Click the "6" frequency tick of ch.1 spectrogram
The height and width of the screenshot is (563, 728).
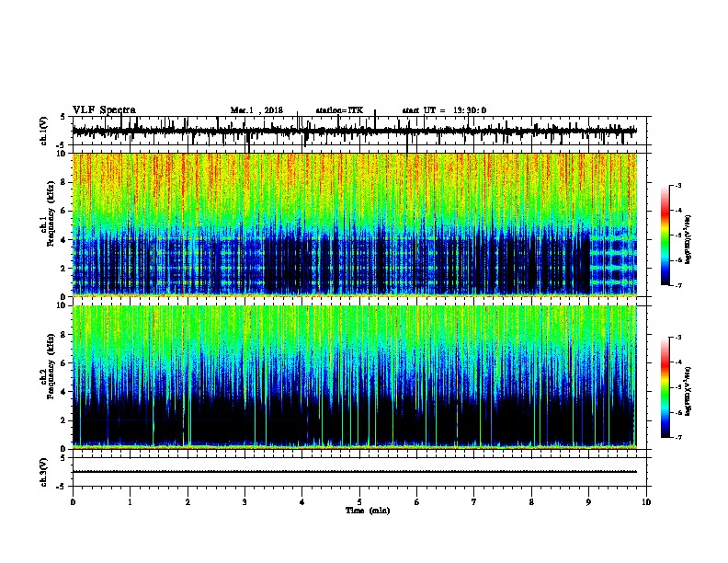click(x=64, y=211)
